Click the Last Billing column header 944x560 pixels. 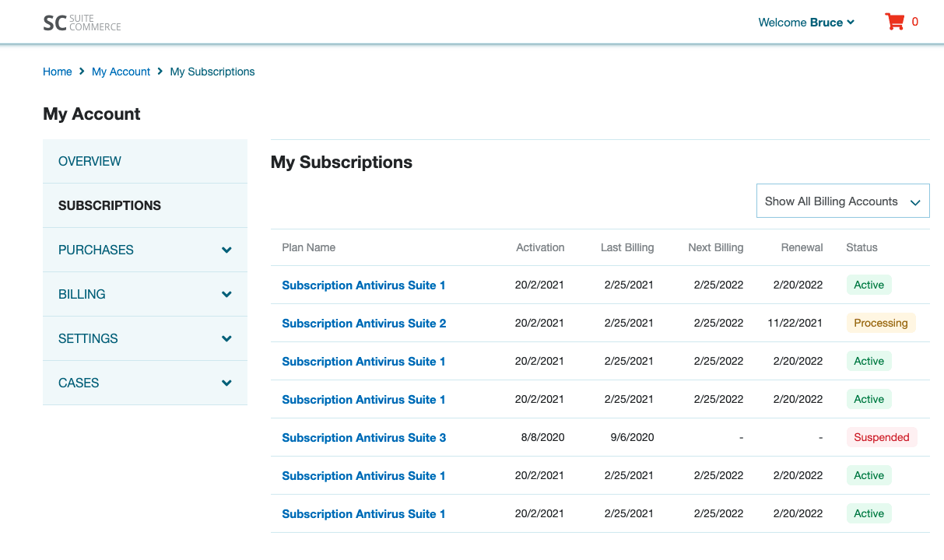click(x=627, y=247)
